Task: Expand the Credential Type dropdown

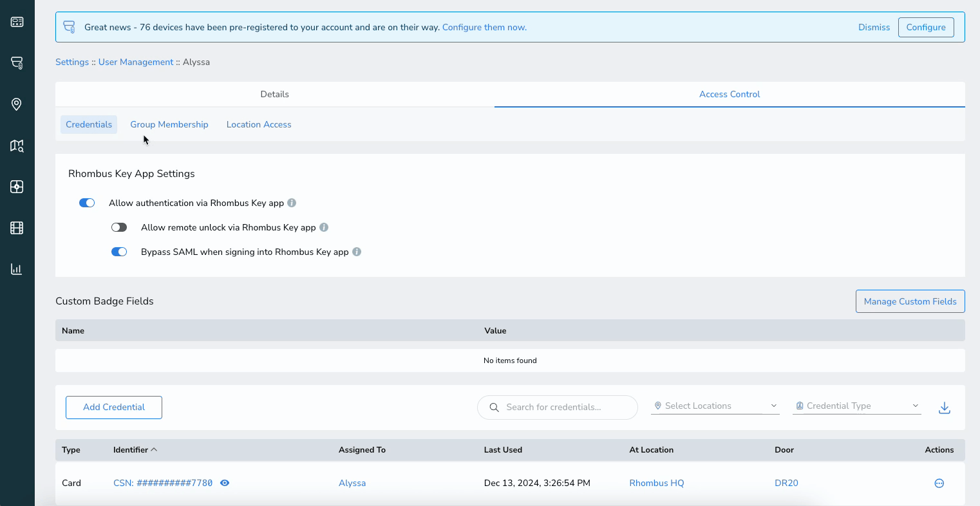Action: pos(857,406)
